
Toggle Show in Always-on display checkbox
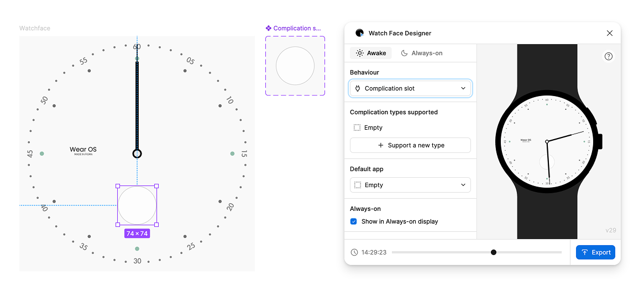(354, 221)
